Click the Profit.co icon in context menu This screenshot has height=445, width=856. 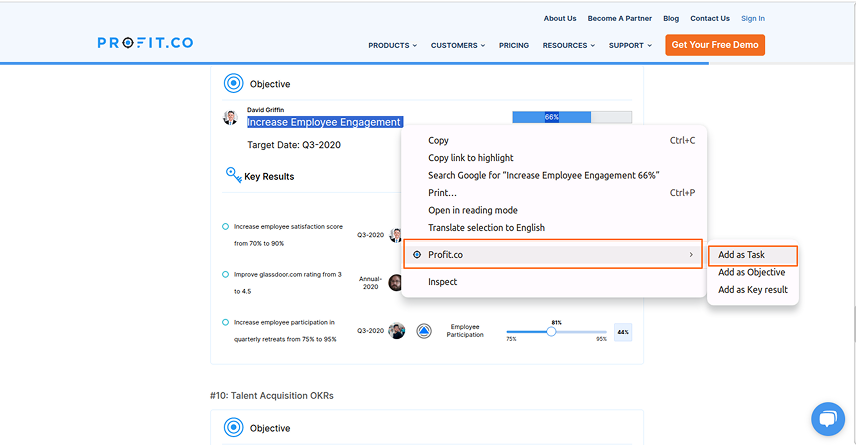coord(417,254)
